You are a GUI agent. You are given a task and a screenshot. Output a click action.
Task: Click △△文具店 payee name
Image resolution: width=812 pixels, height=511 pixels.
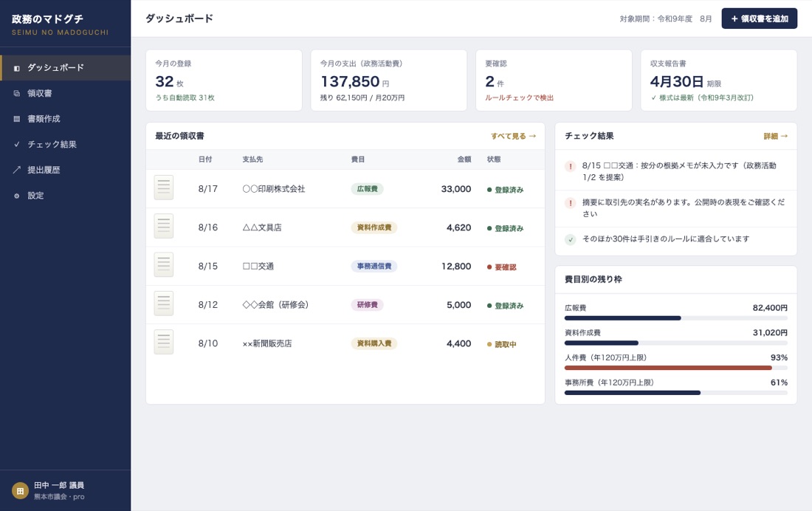(x=262, y=227)
